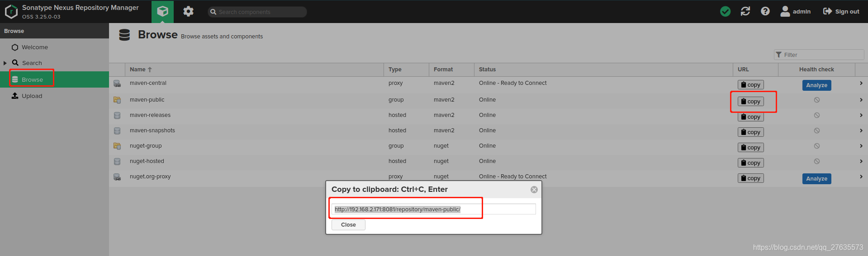868x256 pixels.
Task: Analyze health of nuget.org-proxy
Action: pos(816,179)
